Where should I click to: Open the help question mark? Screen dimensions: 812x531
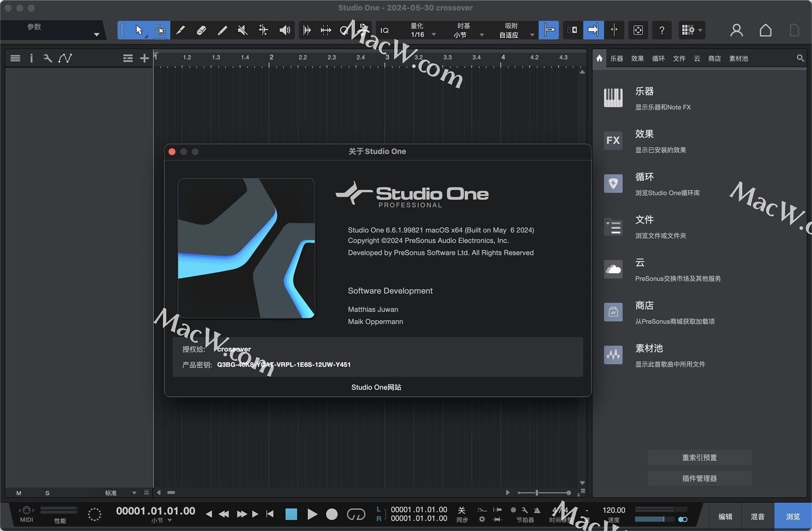[662, 30]
